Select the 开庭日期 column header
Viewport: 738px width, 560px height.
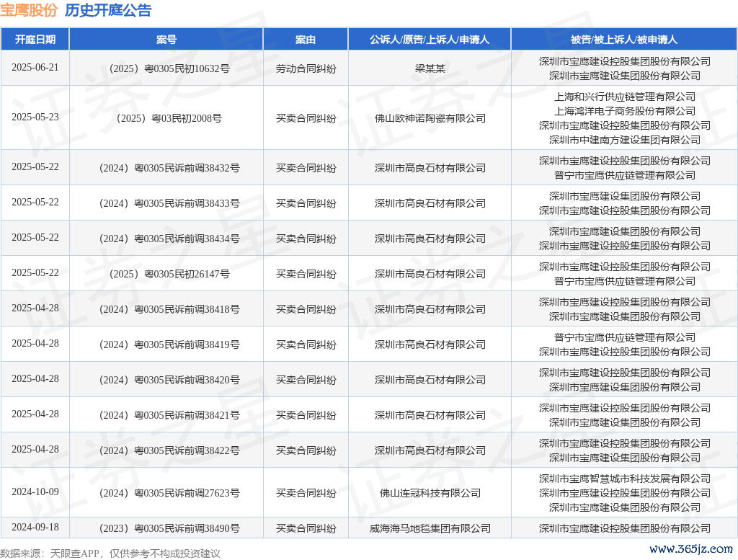(x=35, y=40)
